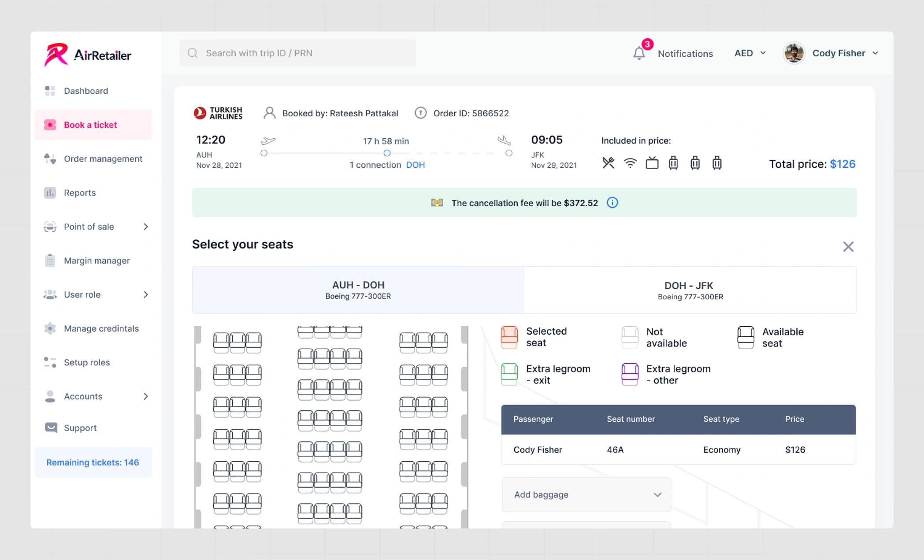Click Remaining tickets: 146 banner
This screenshot has width=924, height=560.
93,462
